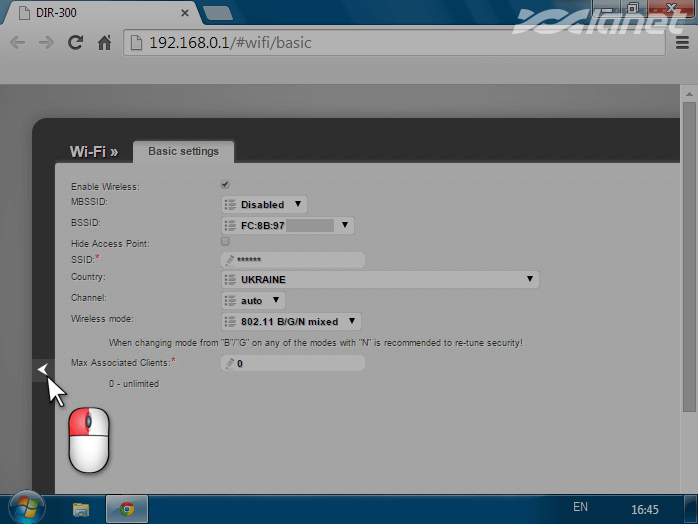Reload the page with the refresh icon
This screenshot has height=524, width=698.
click(75, 43)
